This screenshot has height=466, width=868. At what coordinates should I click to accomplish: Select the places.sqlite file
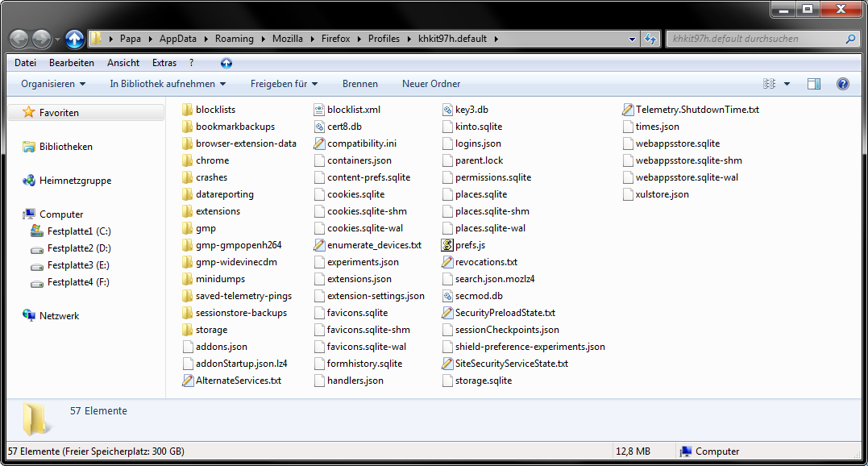coord(481,194)
